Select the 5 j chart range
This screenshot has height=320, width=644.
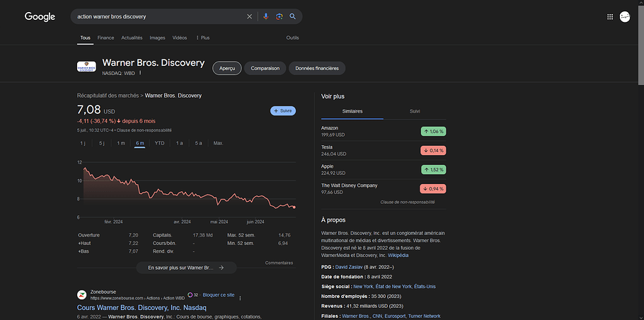(x=102, y=143)
